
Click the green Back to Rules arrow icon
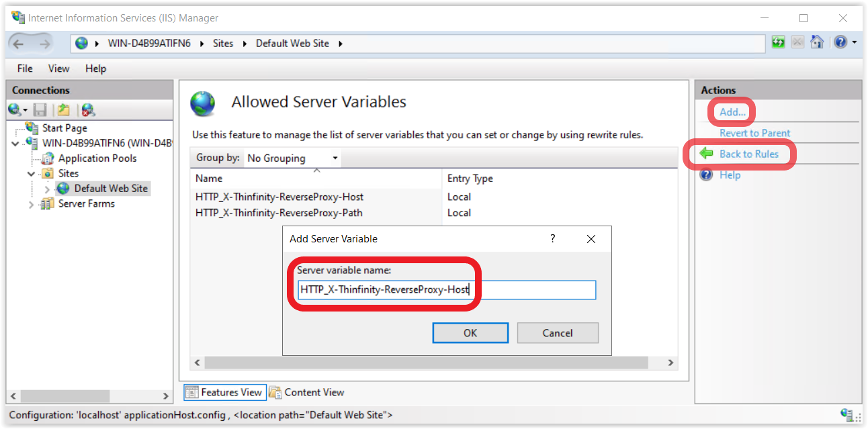click(706, 154)
